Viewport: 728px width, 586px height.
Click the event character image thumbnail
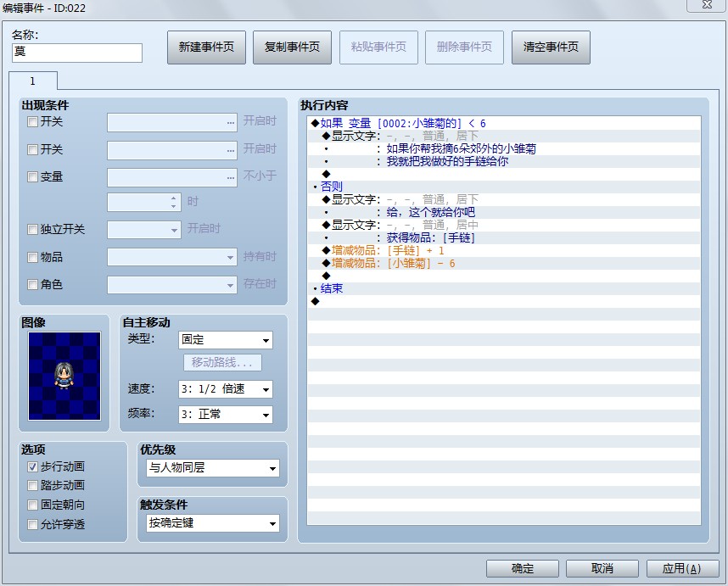pyautogui.click(x=64, y=376)
